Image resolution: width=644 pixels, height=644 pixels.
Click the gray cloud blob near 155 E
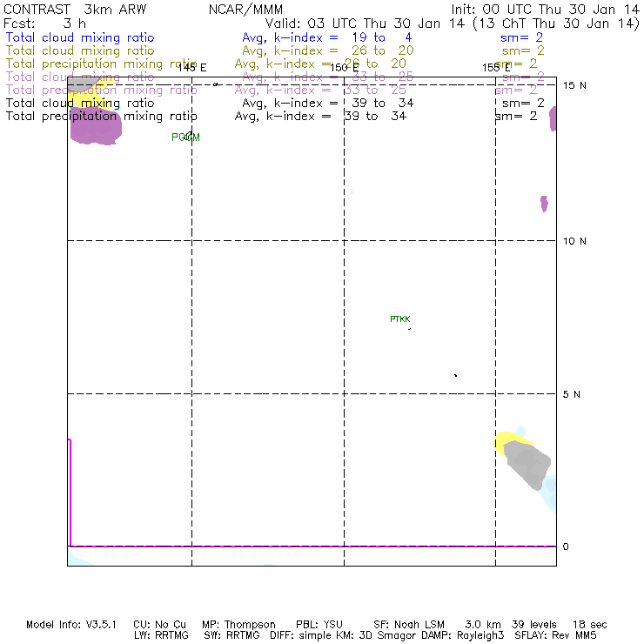pos(527,465)
